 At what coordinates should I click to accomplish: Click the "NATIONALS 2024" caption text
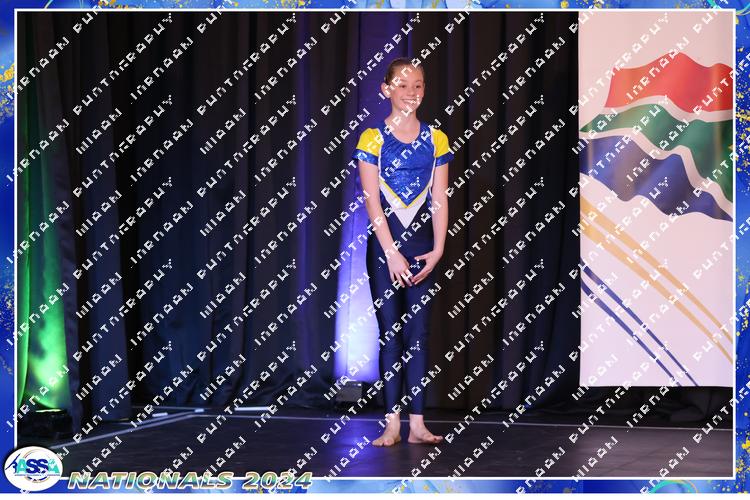coord(190,480)
